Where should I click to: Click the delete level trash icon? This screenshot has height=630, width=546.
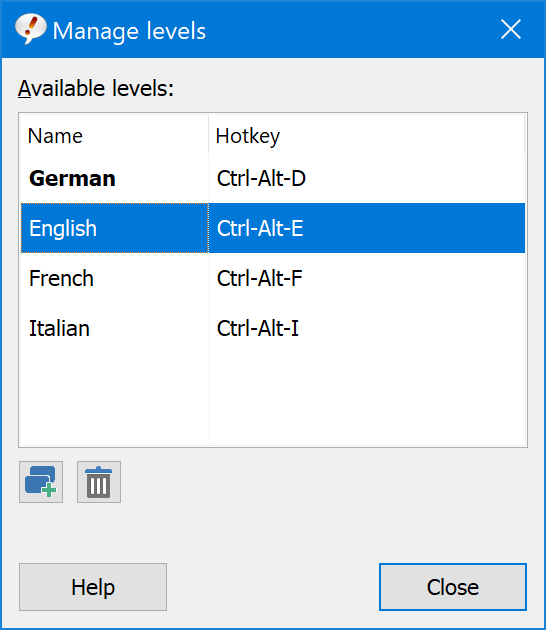tap(99, 482)
